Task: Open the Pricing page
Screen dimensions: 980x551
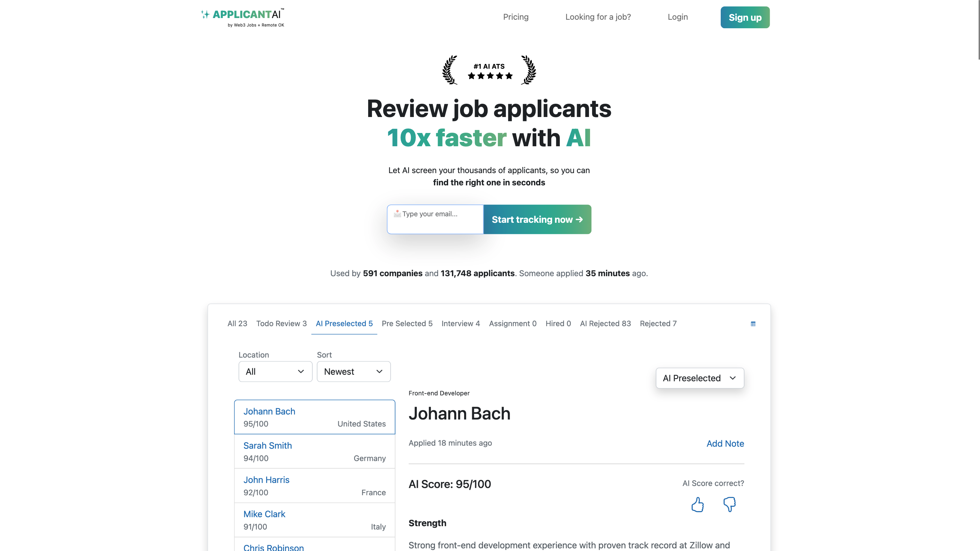Action: point(516,17)
